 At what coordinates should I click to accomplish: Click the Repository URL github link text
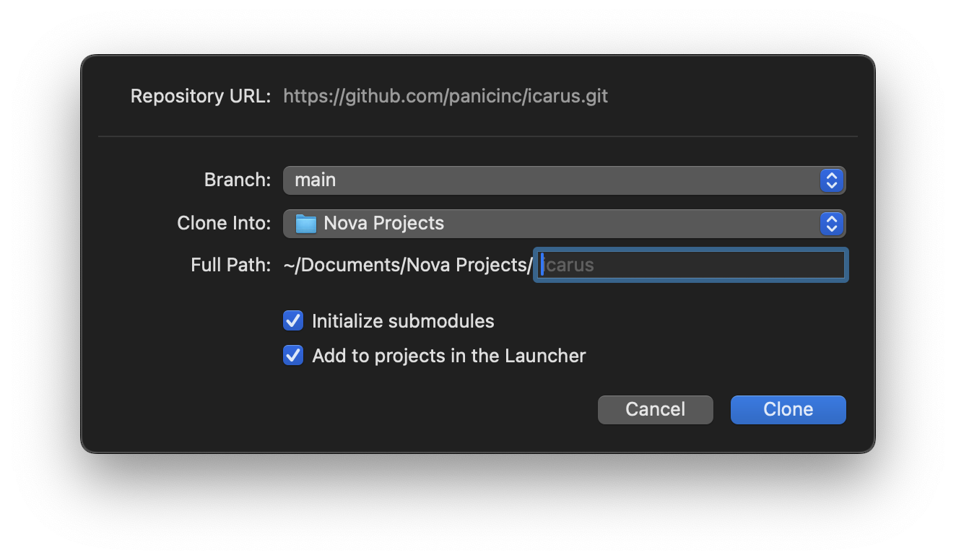pyautogui.click(x=446, y=96)
